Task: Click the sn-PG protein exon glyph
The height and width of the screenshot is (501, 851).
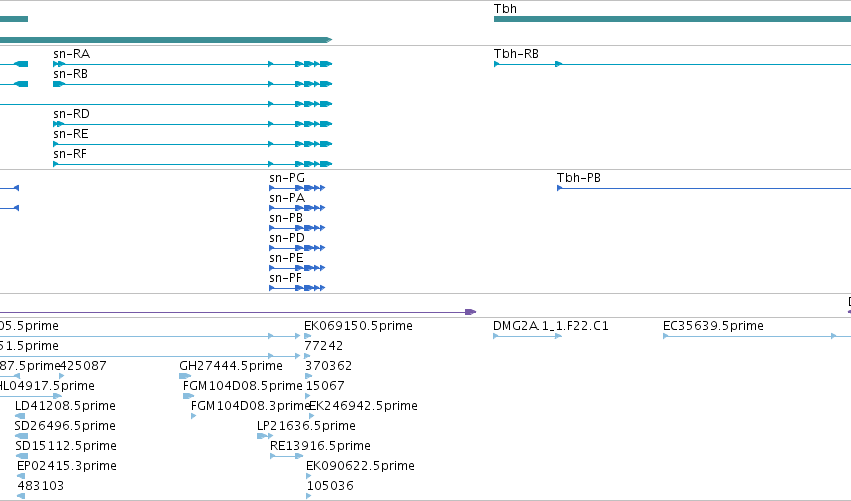Action: point(297,188)
